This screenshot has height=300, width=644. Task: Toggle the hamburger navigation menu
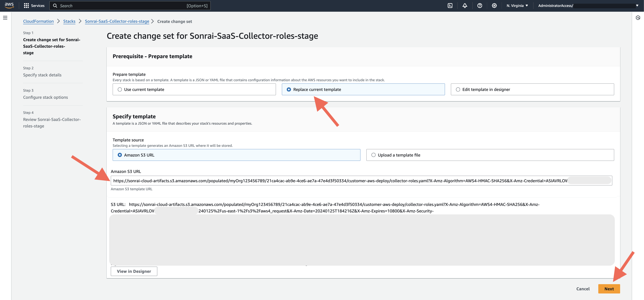point(5,18)
